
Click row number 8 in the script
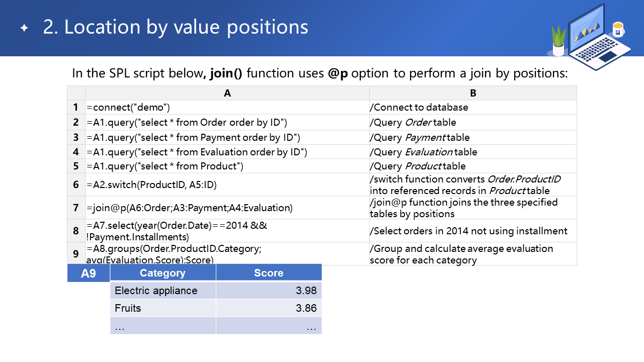pyautogui.click(x=76, y=231)
